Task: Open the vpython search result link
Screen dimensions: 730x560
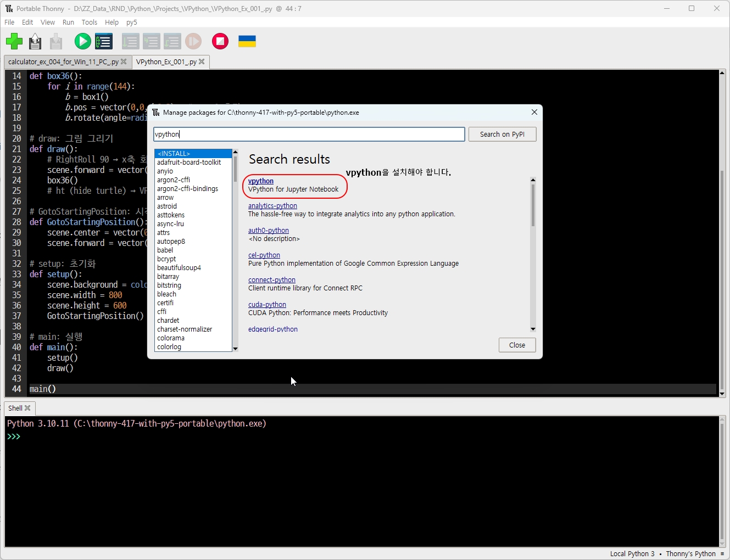Action: [x=261, y=181]
